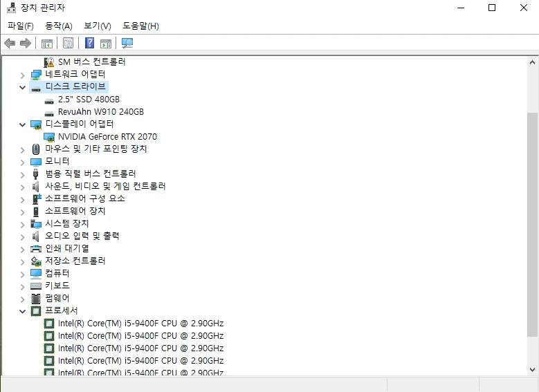Scan for hardware changes via monitor icon
539x392 pixels.
pyautogui.click(x=127, y=43)
